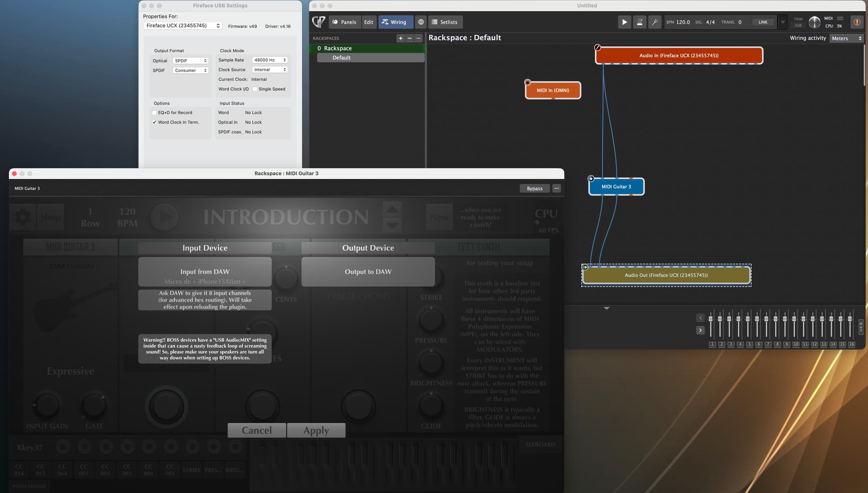This screenshot has height=493, width=868.
Task: Adjust the global trim knob
Action: pyautogui.click(x=814, y=22)
